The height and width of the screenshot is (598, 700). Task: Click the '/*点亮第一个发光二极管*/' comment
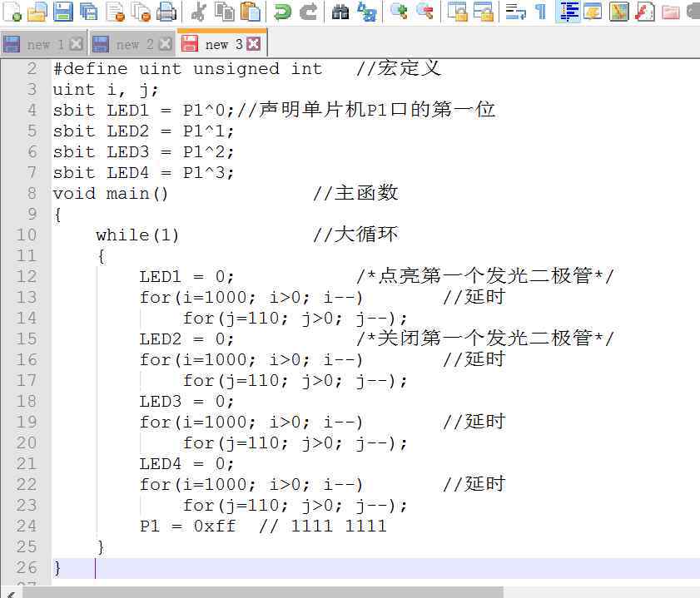click(x=485, y=276)
